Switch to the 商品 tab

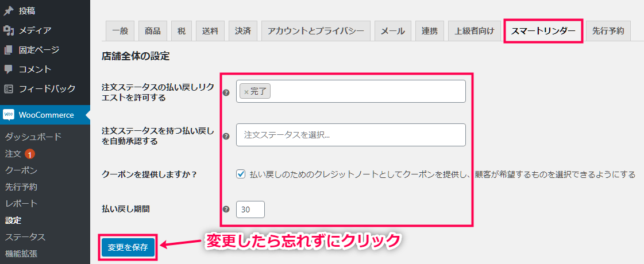click(x=152, y=31)
